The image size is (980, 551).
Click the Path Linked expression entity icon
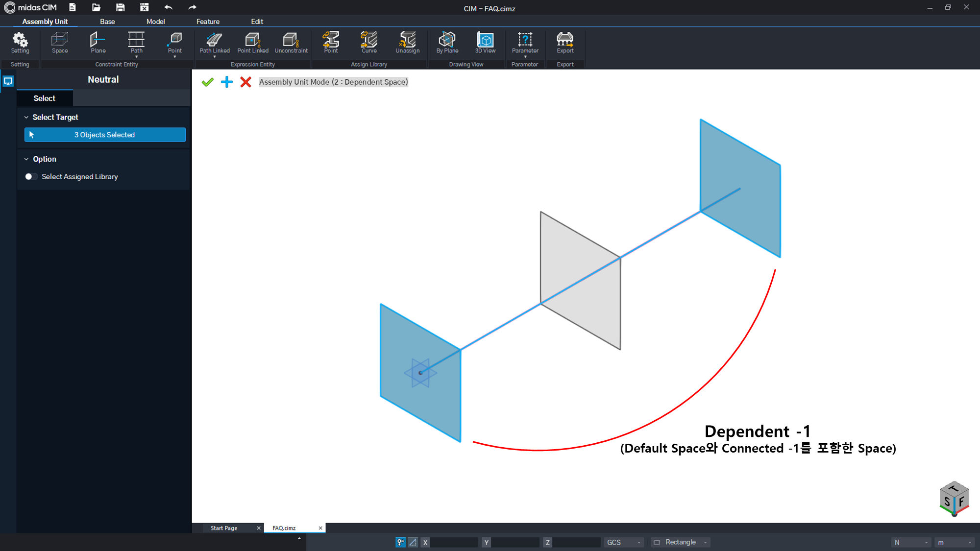[215, 43]
